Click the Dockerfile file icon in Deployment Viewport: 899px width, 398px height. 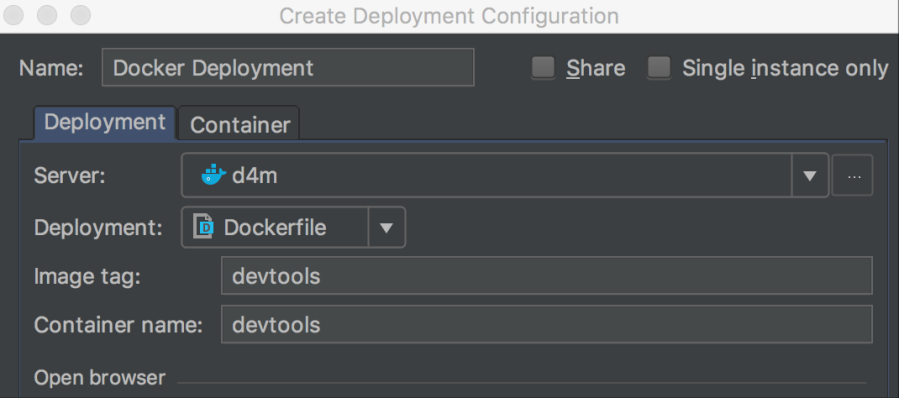(204, 227)
